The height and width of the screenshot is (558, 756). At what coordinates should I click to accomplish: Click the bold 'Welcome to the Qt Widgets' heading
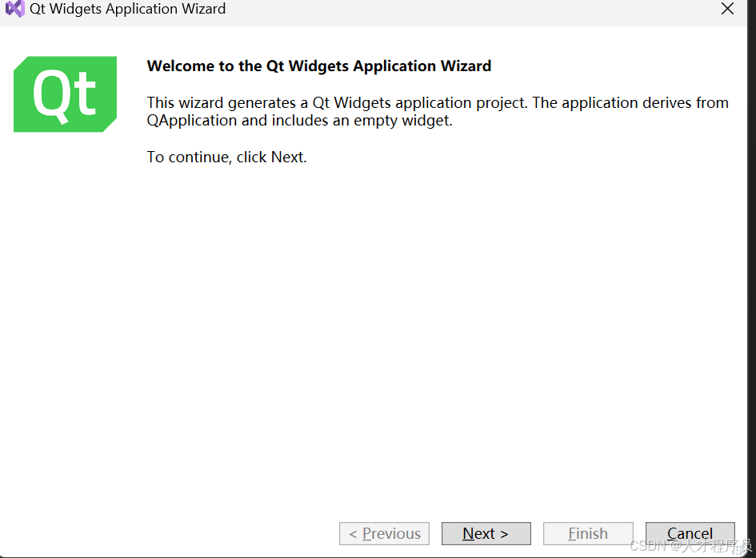click(x=318, y=66)
